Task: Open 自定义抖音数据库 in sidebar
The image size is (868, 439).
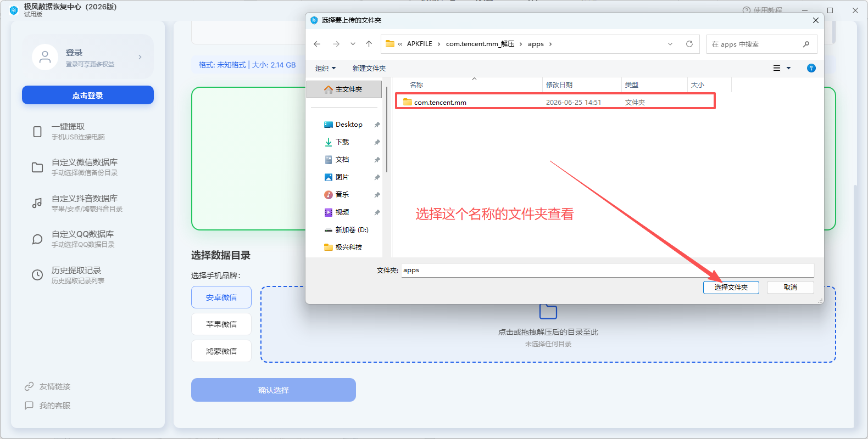Action: click(x=88, y=204)
